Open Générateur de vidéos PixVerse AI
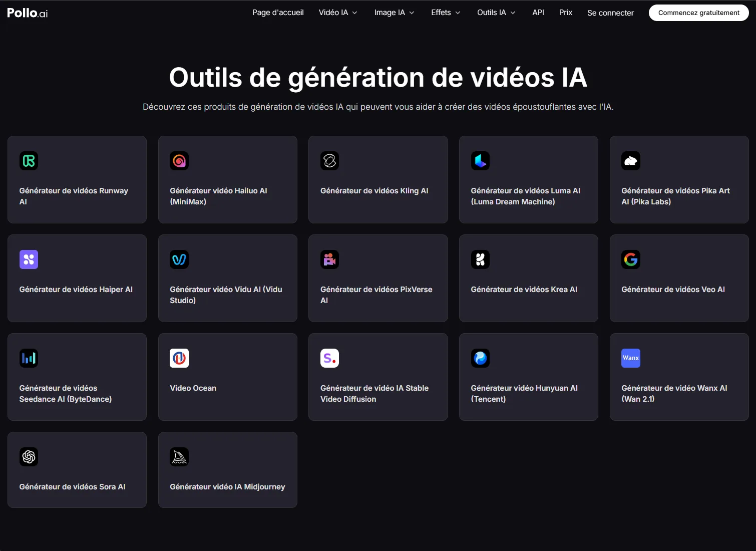 click(x=376, y=295)
